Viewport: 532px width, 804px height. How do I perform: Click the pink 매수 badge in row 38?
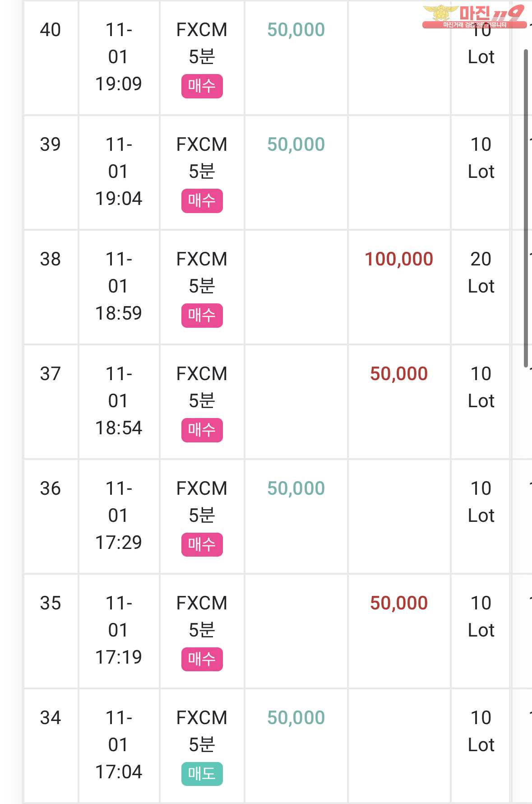[x=202, y=315]
